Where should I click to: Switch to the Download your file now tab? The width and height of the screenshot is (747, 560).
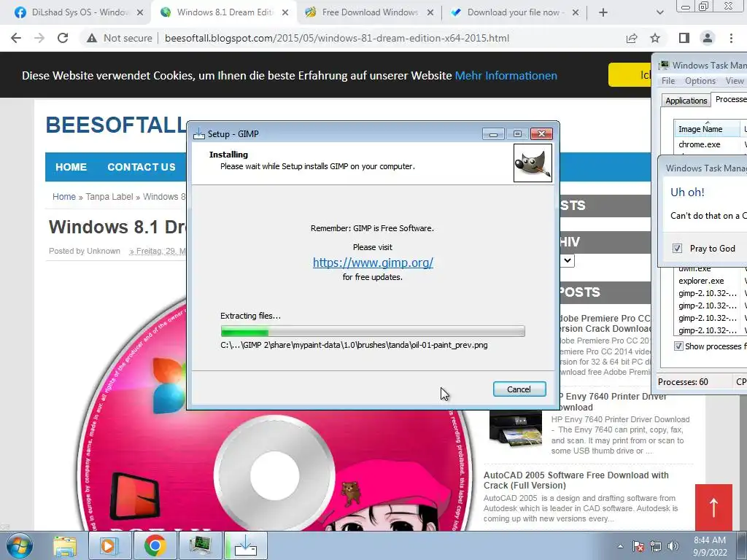pos(514,12)
